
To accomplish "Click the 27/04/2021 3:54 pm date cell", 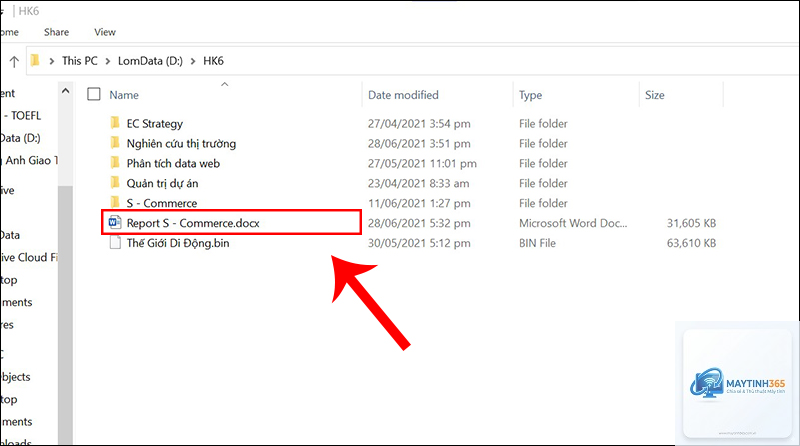I will 419,123.
